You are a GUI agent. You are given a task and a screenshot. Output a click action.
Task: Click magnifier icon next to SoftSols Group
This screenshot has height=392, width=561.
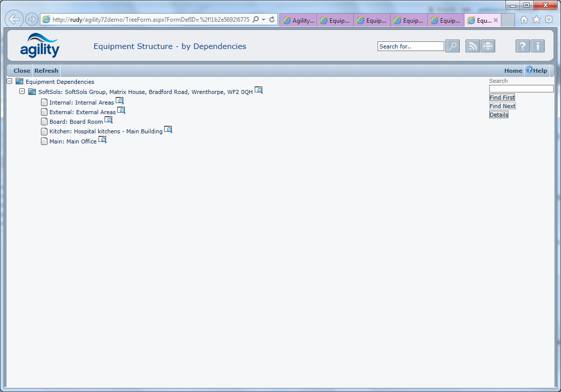(x=259, y=90)
